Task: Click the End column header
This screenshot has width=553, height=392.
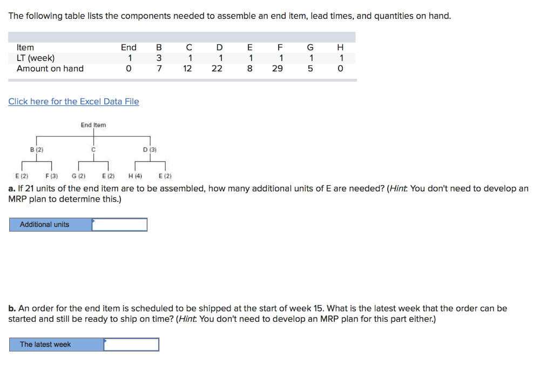Action: pyautogui.click(x=129, y=48)
